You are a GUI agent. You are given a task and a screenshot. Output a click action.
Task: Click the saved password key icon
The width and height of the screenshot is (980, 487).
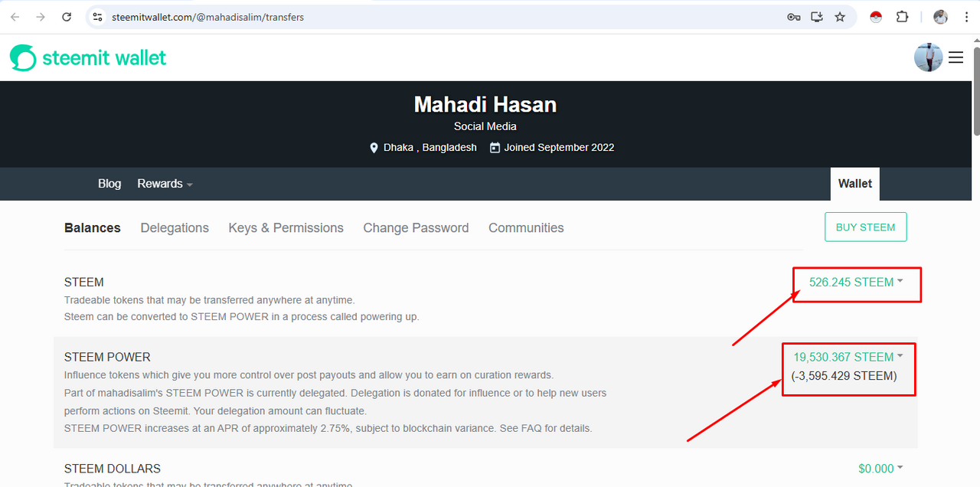point(794,17)
